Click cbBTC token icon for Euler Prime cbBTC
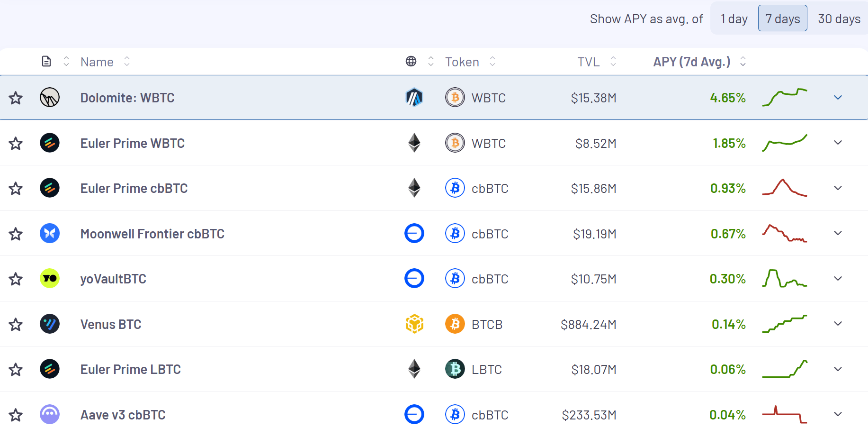This screenshot has width=868, height=428. coord(455,188)
